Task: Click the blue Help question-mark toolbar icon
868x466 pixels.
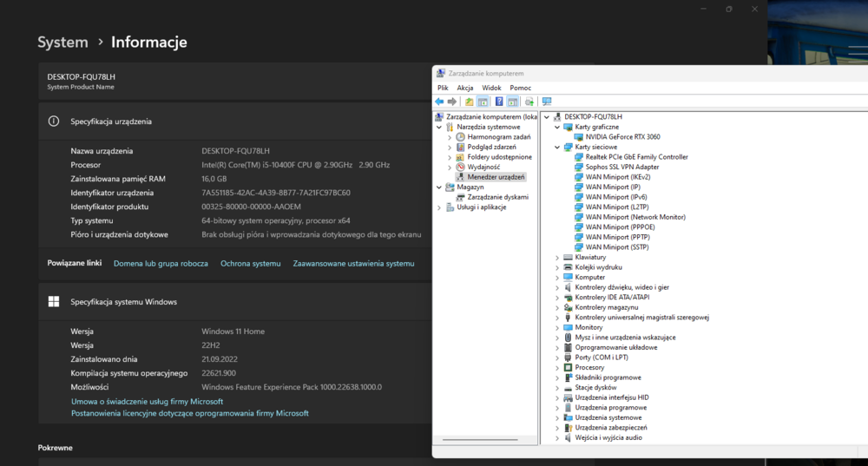Action: click(x=499, y=102)
